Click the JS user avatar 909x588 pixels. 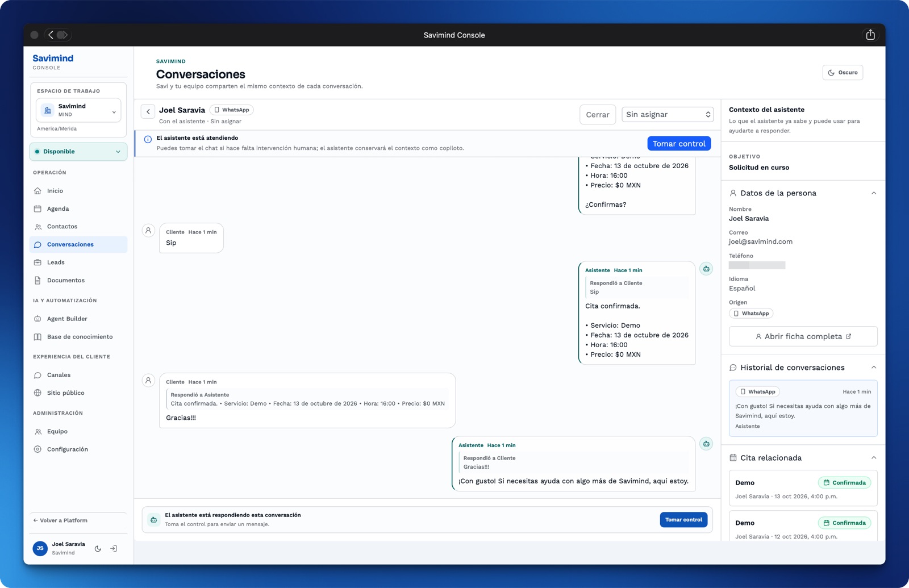pos(40,548)
